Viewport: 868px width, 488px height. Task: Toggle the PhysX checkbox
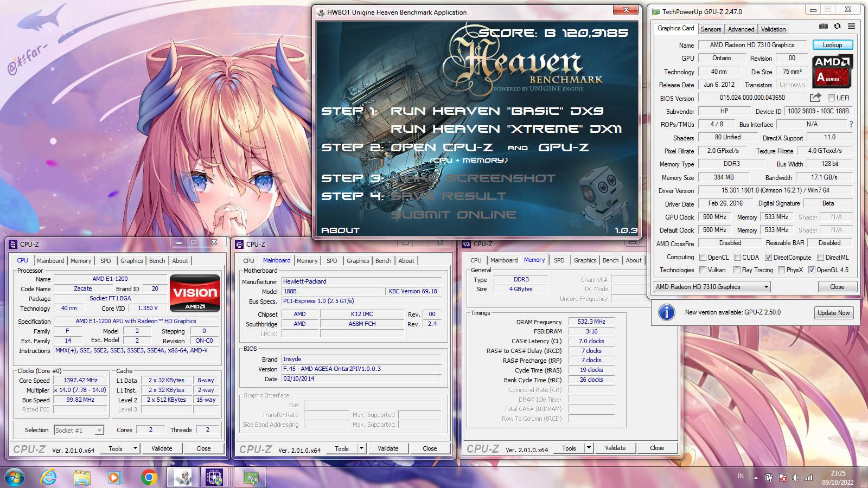click(x=781, y=270)
